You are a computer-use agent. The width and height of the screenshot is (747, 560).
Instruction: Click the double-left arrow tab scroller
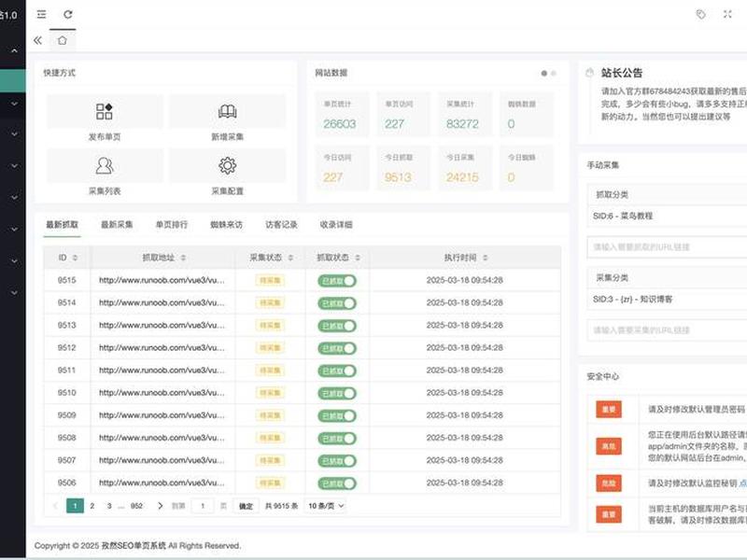point(37,40)
